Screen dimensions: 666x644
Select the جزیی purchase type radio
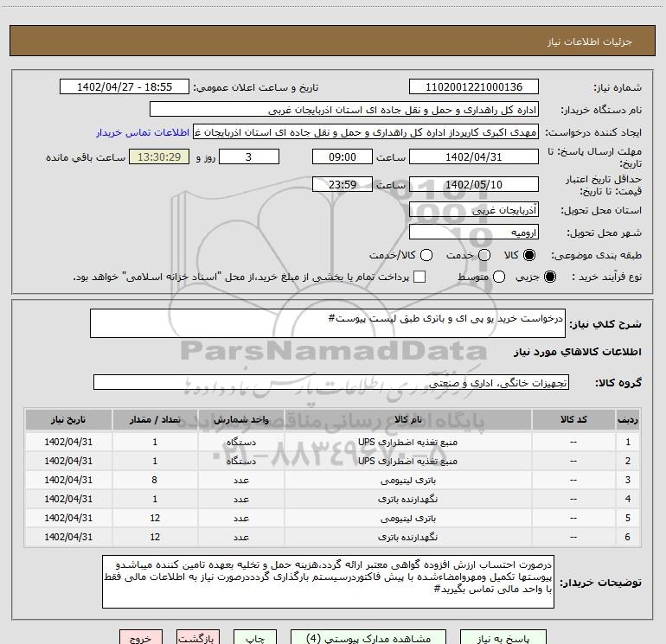550,277
